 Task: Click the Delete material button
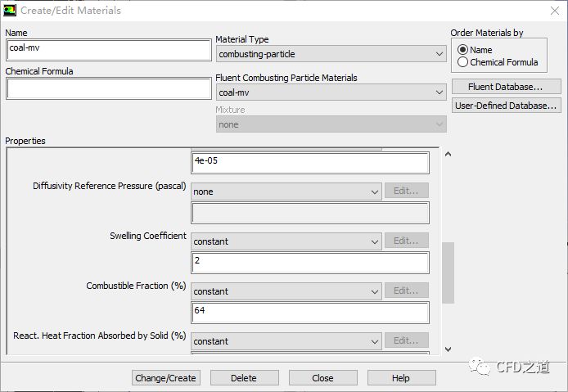pos(244,378)
